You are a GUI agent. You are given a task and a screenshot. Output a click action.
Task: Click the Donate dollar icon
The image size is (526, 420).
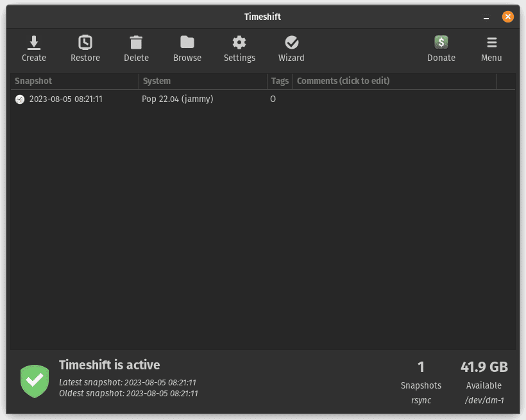click(x=441, y=42)
